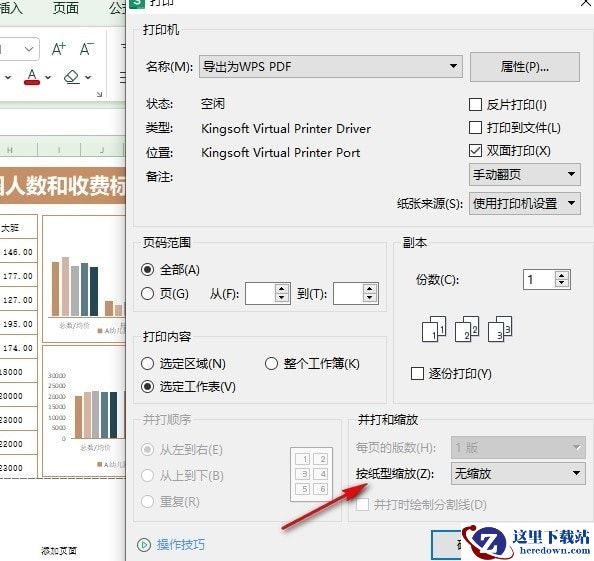
Task: Click the play icon beside 操作技巧
Action: pos(144,545)
